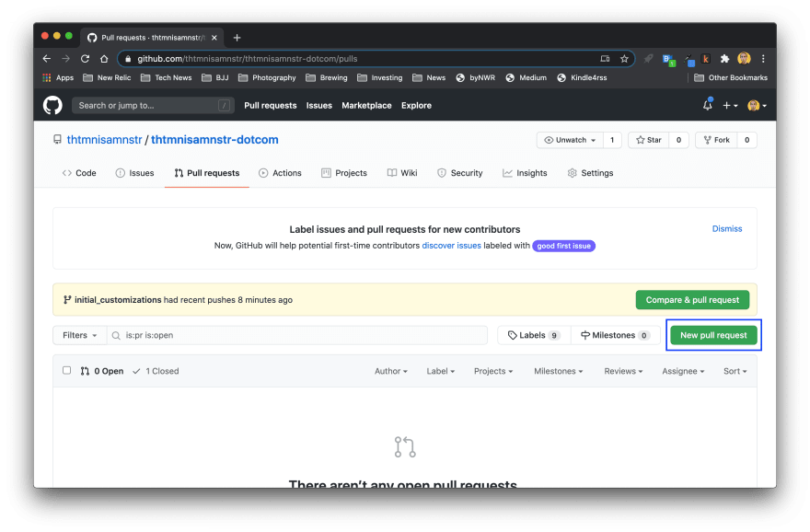This screenshot has height=532, width=810.
Task: Expand the Filters dropdown
Action: pos(80,335)
